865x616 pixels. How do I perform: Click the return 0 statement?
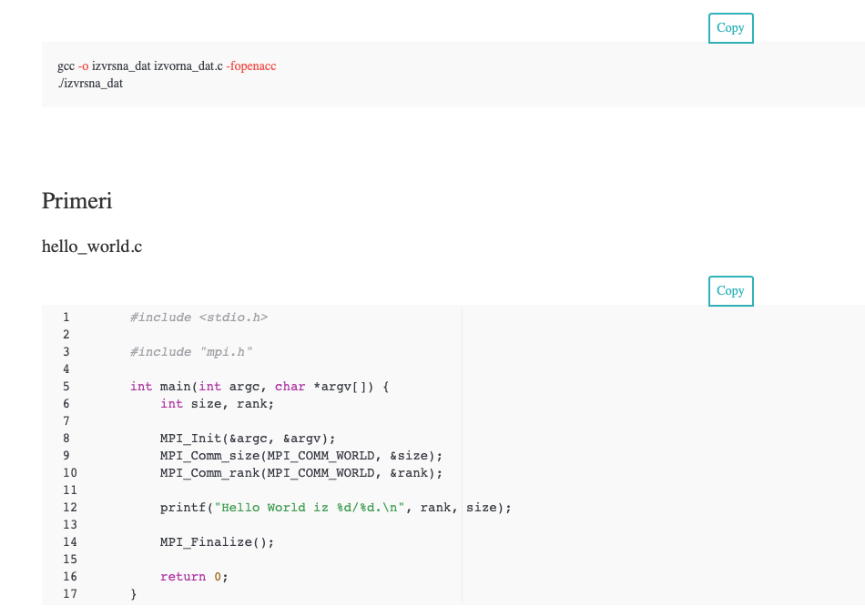[x=191, y=576]
